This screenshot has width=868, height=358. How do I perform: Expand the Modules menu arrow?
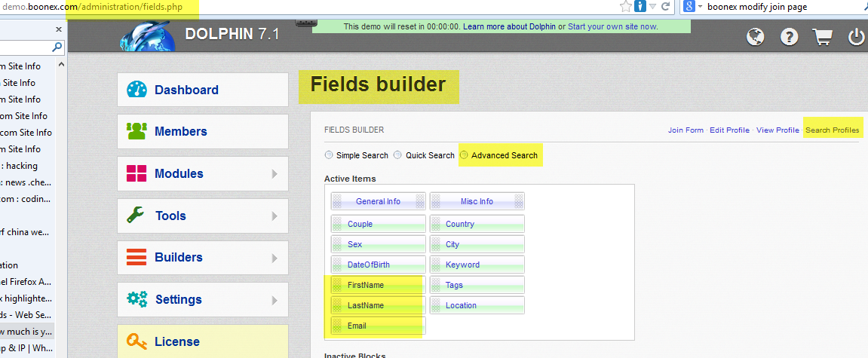pos(275,174)
